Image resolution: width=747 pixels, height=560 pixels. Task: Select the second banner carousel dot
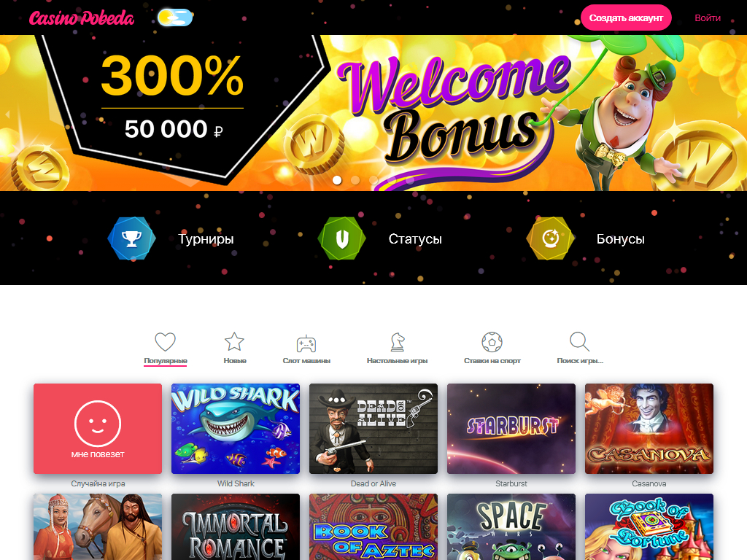tap(355, 180)
